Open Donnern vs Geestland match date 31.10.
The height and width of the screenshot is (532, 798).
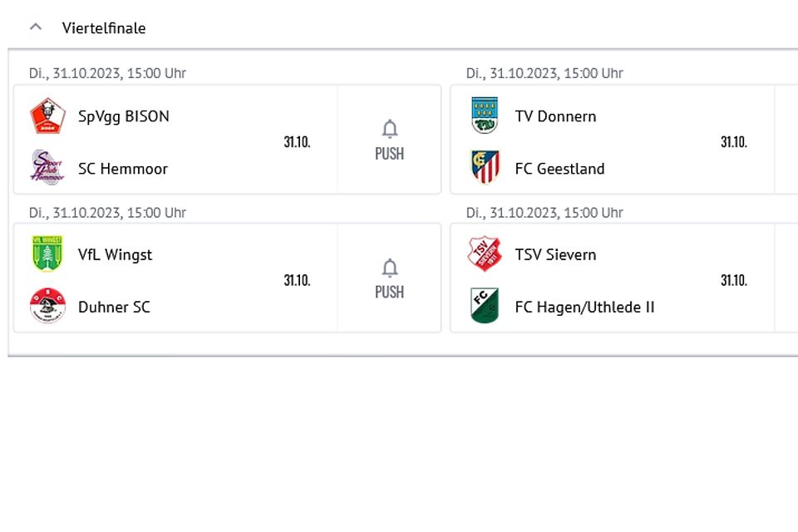(x=734, y=141)
